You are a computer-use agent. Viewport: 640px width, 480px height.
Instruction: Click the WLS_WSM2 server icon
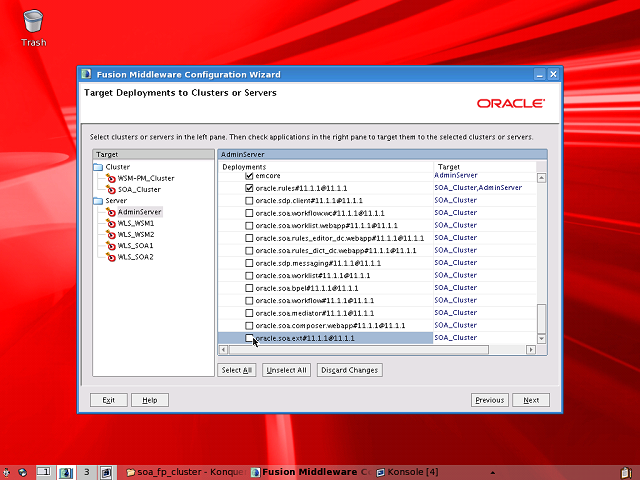coord(111,234)
